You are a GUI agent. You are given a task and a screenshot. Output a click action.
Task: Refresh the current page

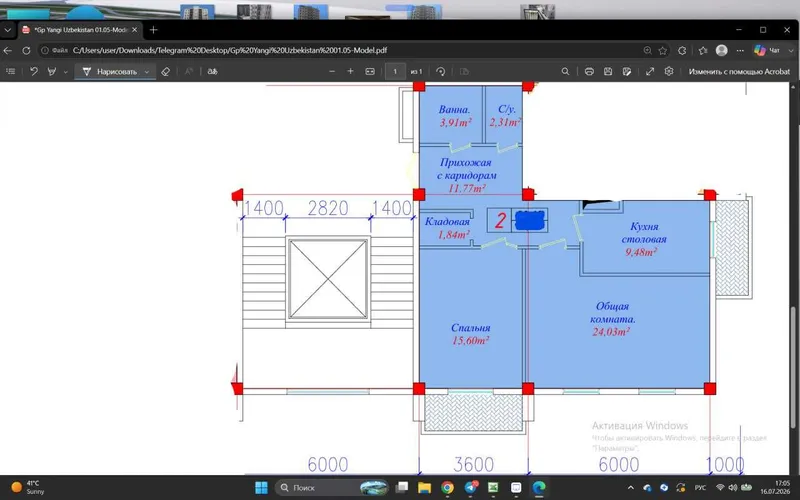26,51
